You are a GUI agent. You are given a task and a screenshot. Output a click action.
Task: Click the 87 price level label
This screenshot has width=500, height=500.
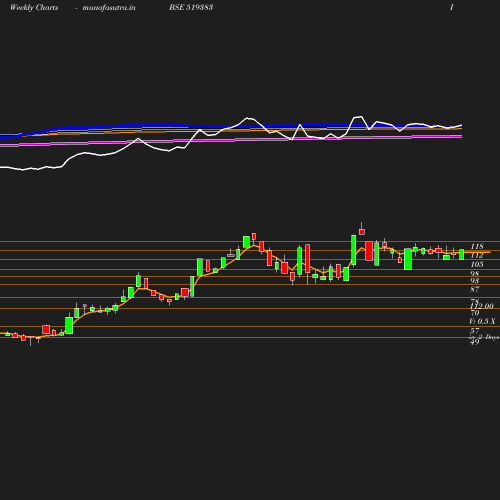(475, 289)
